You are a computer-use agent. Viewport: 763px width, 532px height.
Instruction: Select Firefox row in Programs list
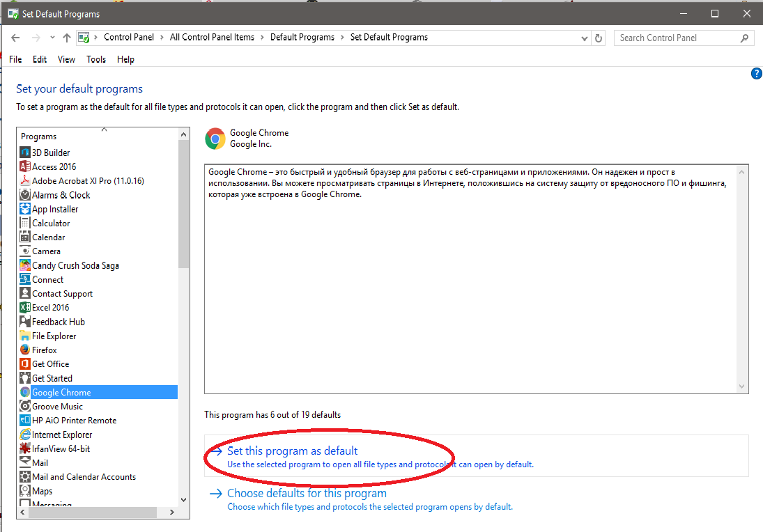[x=98, y=350]
